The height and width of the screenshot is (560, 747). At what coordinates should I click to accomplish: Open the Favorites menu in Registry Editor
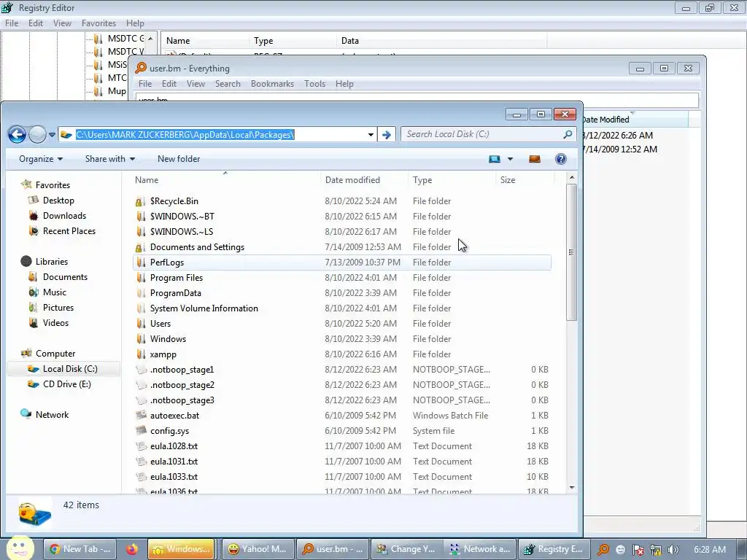pyautogui.click(x=98, y=23)
